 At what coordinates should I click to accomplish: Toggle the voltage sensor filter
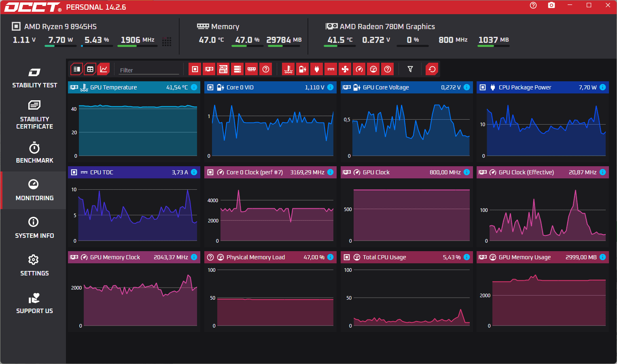pyautogui.click(x=303, y=69)
